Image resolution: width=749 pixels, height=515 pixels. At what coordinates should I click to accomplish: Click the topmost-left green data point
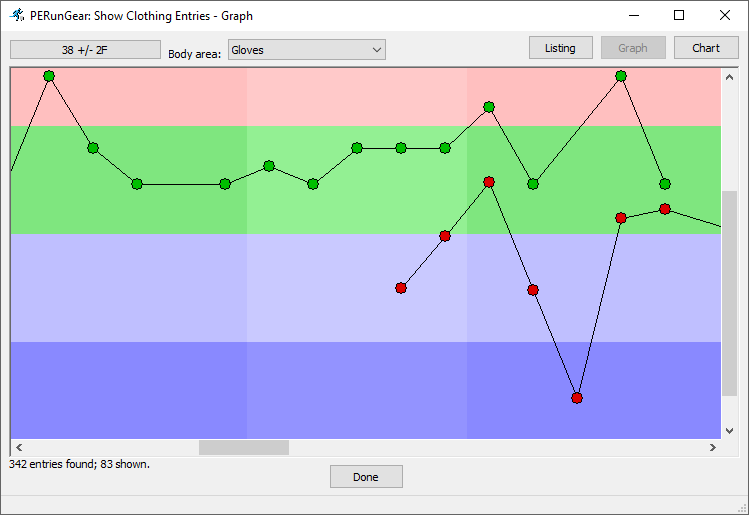pos(49,76)
